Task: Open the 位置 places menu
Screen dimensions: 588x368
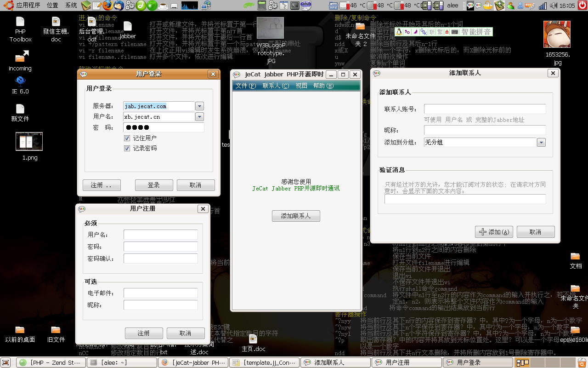Action: (x=52, y=6)
